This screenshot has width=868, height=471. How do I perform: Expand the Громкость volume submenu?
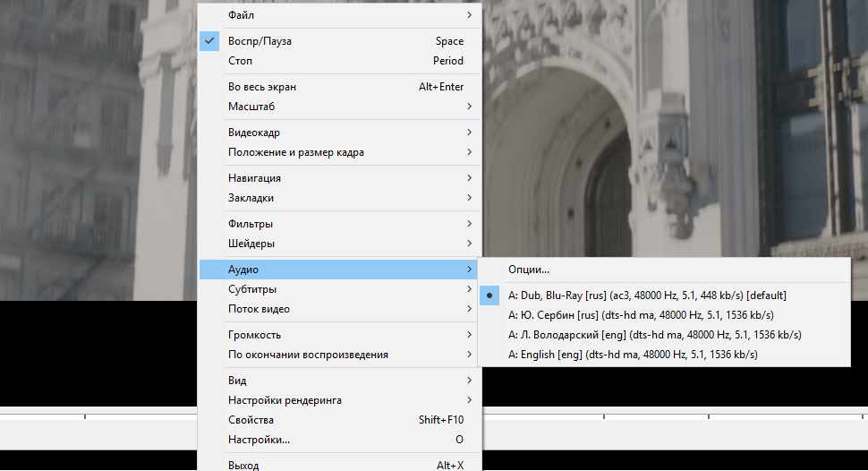(254, 335)
